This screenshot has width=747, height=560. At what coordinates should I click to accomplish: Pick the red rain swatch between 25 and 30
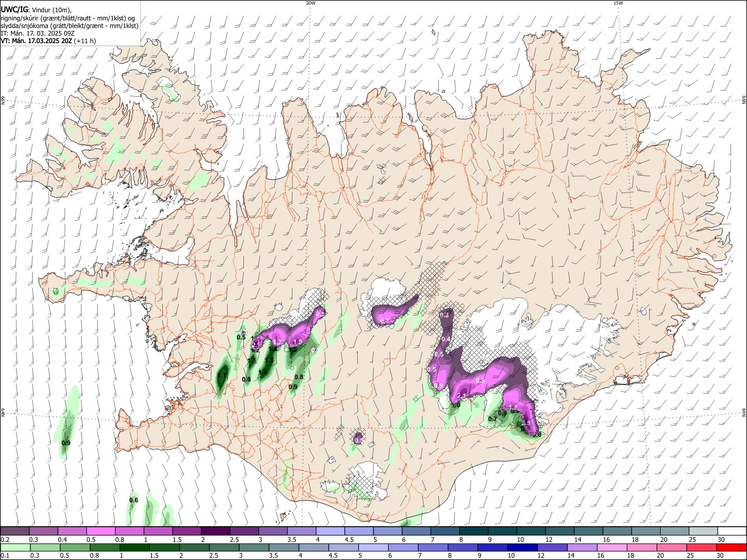[703, 547]
